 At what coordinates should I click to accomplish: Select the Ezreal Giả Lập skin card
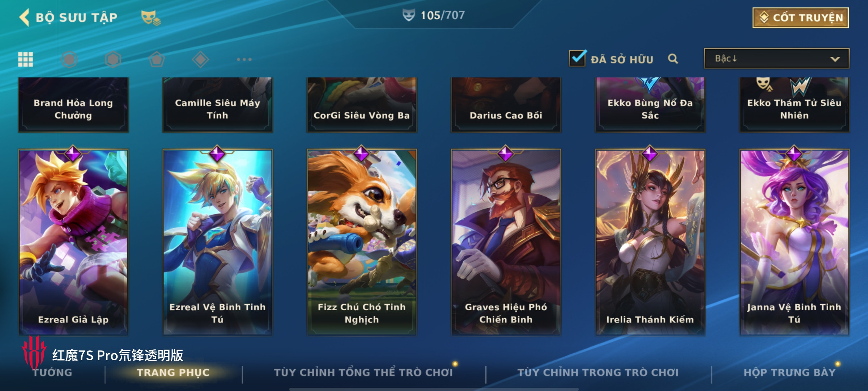pos(73,242)
